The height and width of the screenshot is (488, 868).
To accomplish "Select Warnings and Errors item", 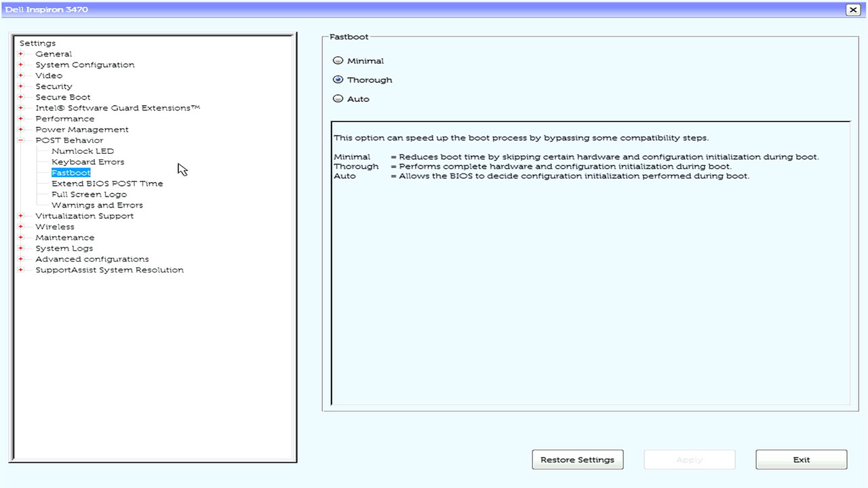I will pos(97,205).
